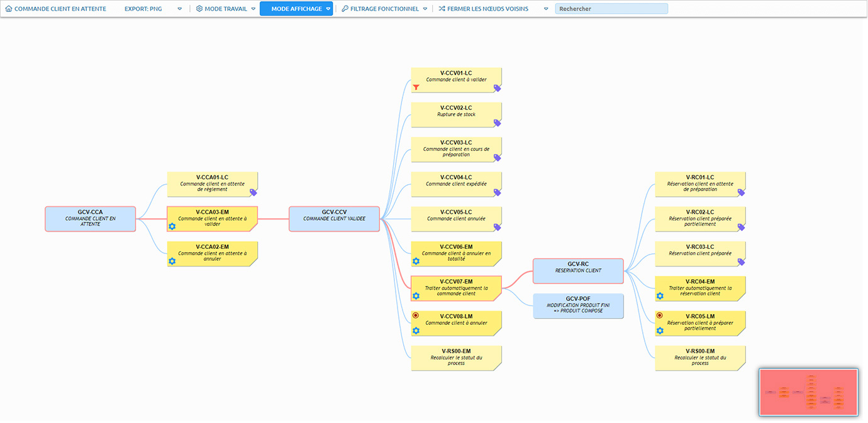Select the GCV-RC Réservation Client node
The width and height of the screenshot is (868, 423).
pos(578,271)
